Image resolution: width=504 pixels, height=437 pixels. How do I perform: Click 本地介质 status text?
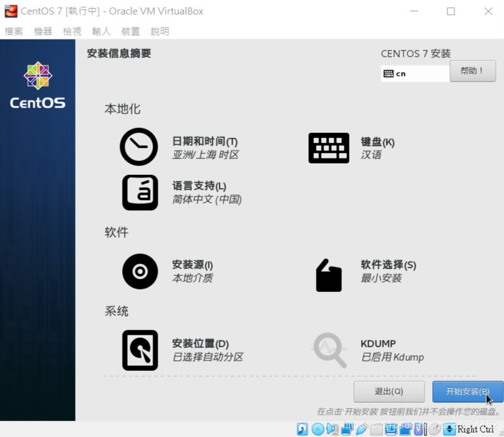tap(192, 278)
